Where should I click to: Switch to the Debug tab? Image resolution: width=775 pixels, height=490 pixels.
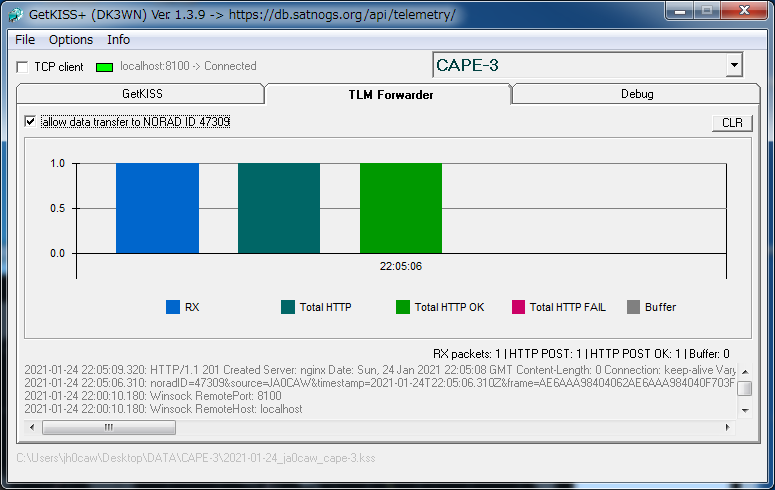point(636,94)
